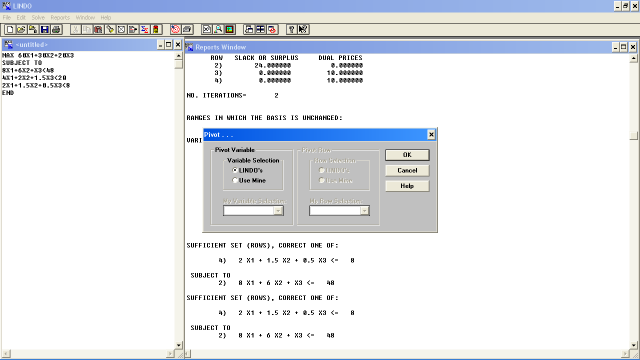Minimize the Reports Window

pos(616,47)
